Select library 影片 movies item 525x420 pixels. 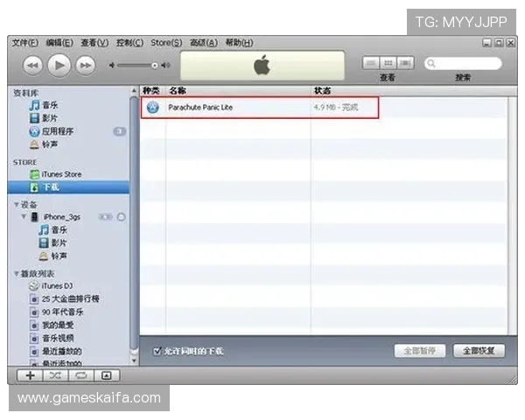[x=44, y=118]
